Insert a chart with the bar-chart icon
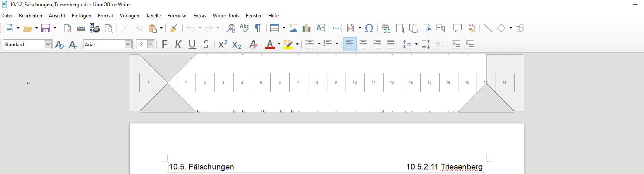Screen dimensions: 644x174 click(x=306, y=28)
